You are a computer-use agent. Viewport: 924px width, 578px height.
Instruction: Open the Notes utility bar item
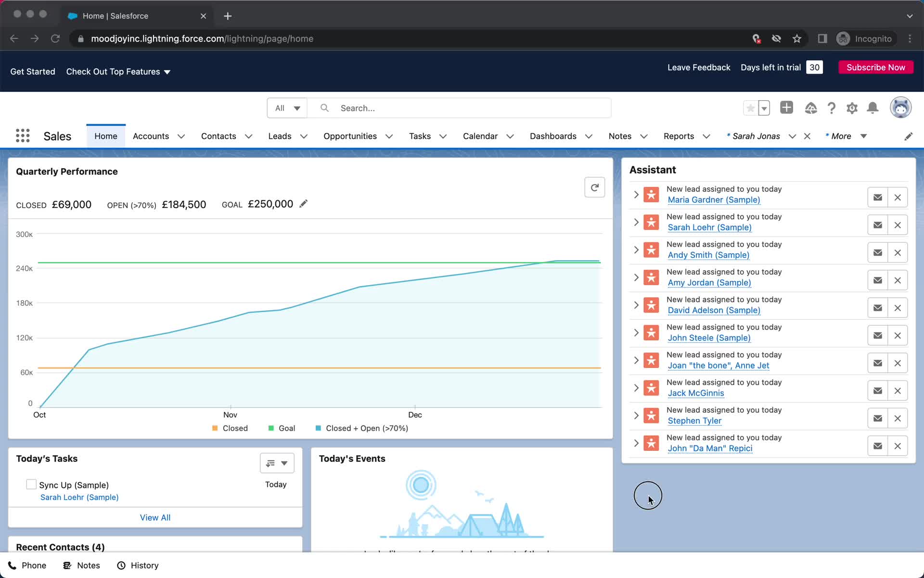pos(82,565)
